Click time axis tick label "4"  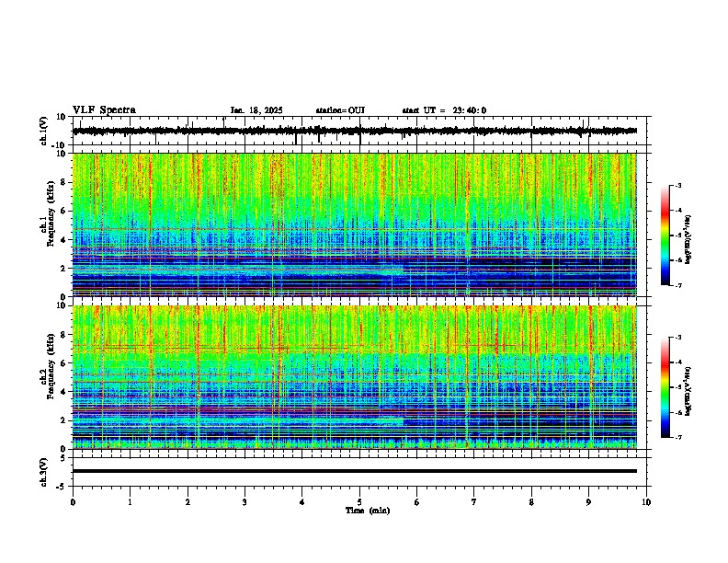[302, 502]
